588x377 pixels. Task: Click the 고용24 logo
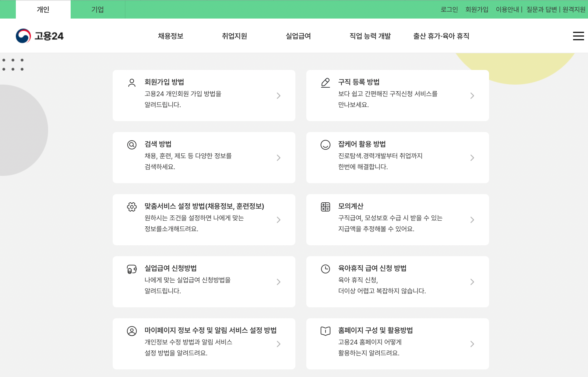pos(40,36)
